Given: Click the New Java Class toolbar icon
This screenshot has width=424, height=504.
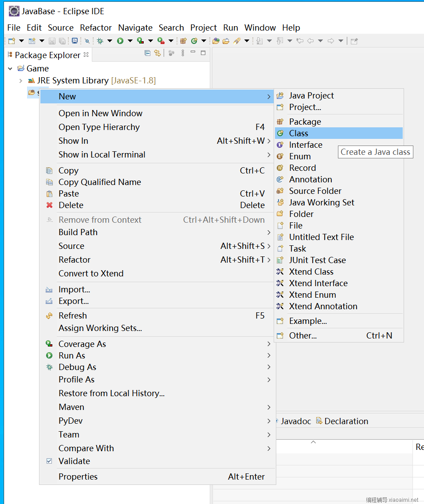Looking at the screenshot, I should click(x=194, y=41).
